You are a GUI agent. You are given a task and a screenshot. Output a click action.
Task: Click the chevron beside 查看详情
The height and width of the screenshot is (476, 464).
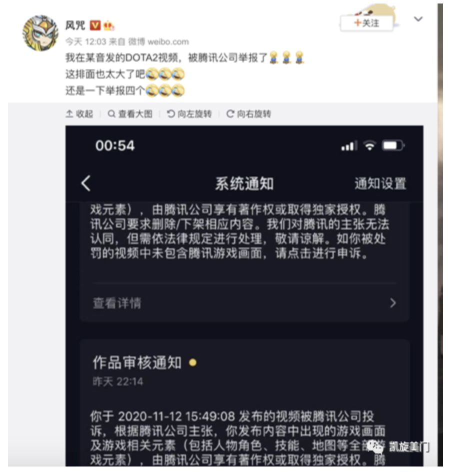[393, 302]
